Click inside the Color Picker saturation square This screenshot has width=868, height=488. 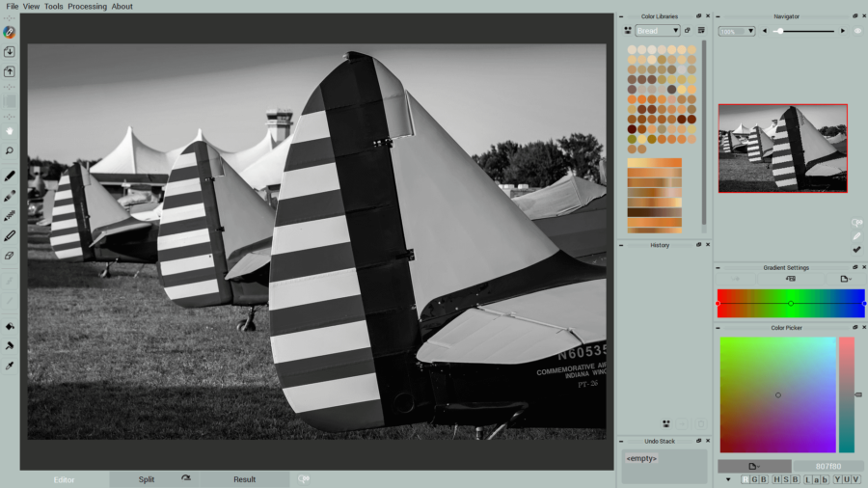click(x=777, y=394)
